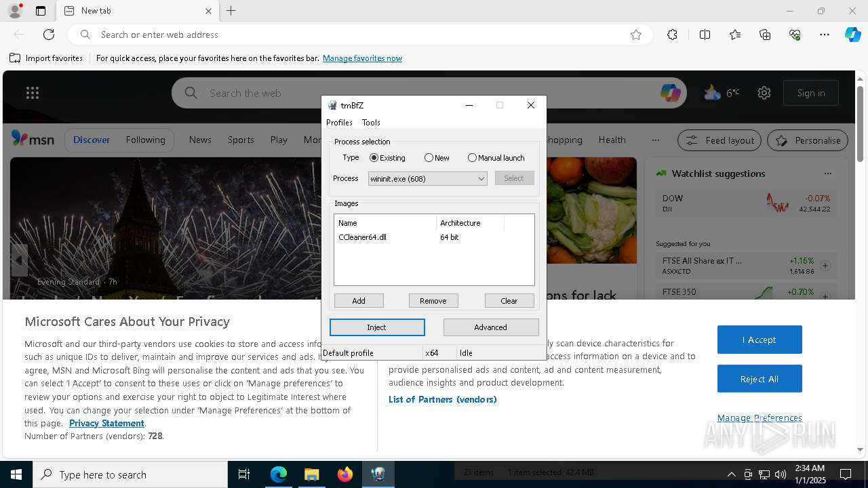
Task: Open Manage Preferences link
Action: (x=759, y=418)
